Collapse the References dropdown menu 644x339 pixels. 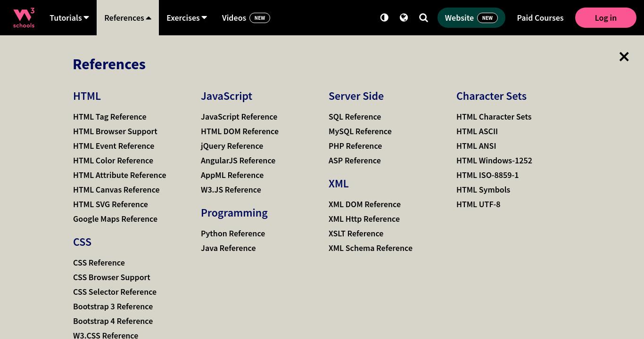coord(128,17)
